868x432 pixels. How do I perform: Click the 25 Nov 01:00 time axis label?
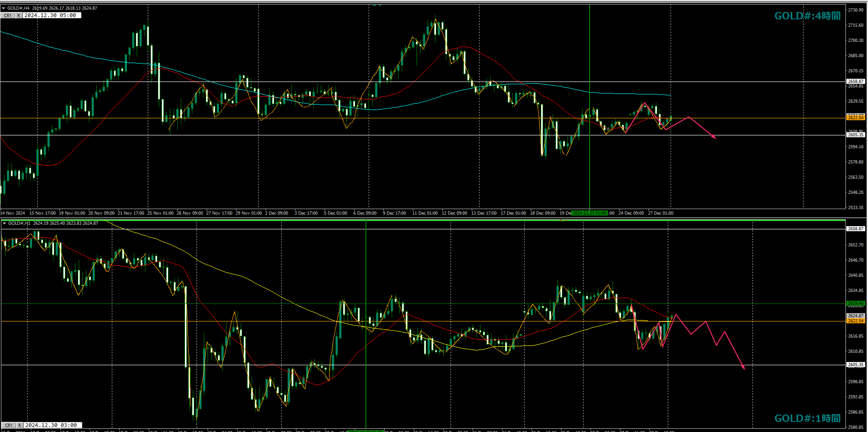160,213
